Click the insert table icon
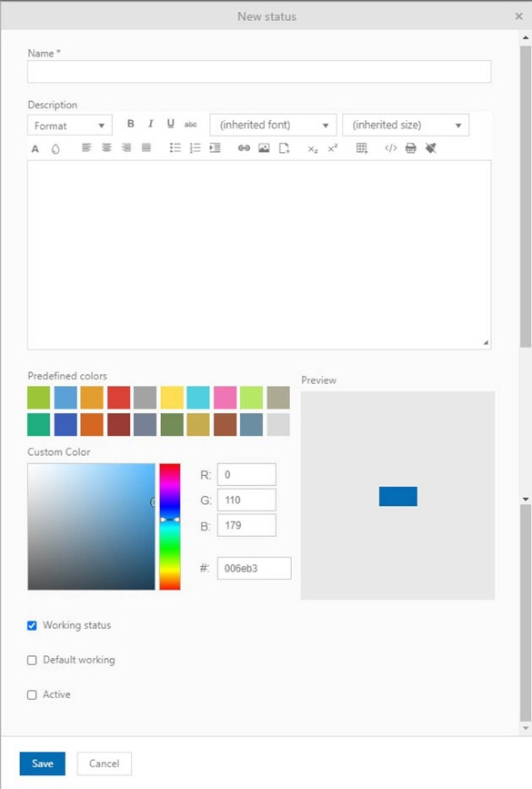The width and height of the screenshot is (532, 789). [x=362, y=148]
